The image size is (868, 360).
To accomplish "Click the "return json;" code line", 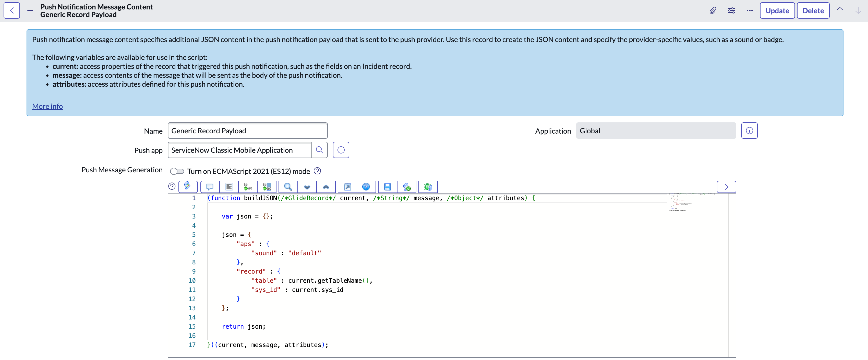I will point(243,327).
